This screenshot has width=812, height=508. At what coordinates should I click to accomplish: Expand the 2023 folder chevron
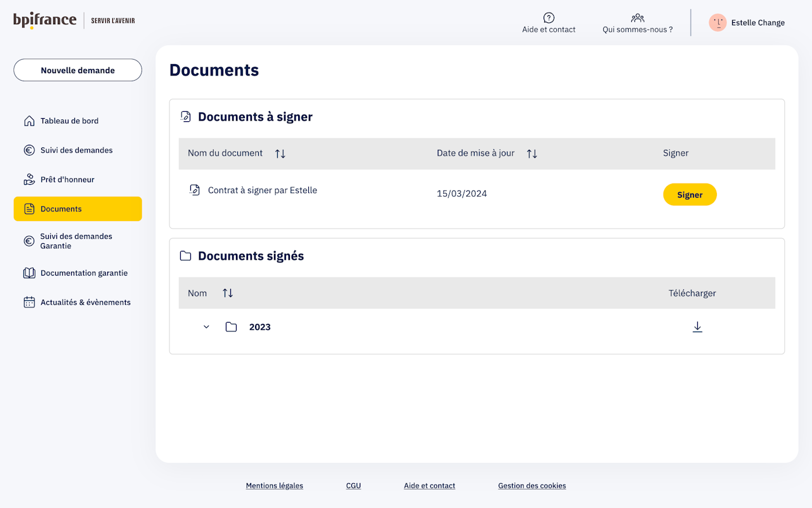coord(206,327)
